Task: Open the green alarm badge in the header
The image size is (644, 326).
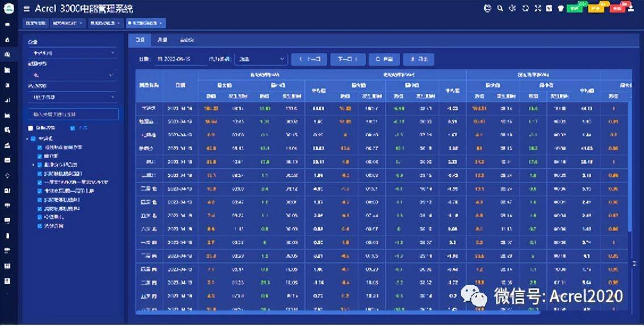Action: 576,7
